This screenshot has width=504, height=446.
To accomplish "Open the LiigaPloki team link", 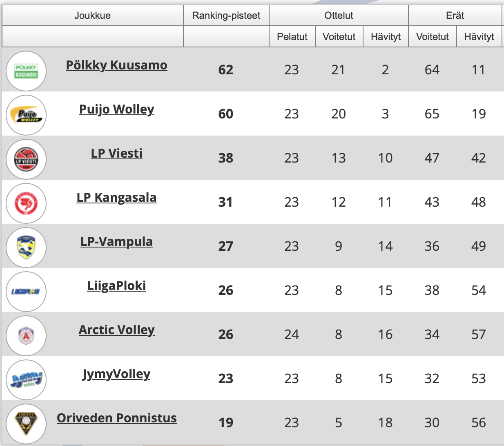I will point(116,286).
